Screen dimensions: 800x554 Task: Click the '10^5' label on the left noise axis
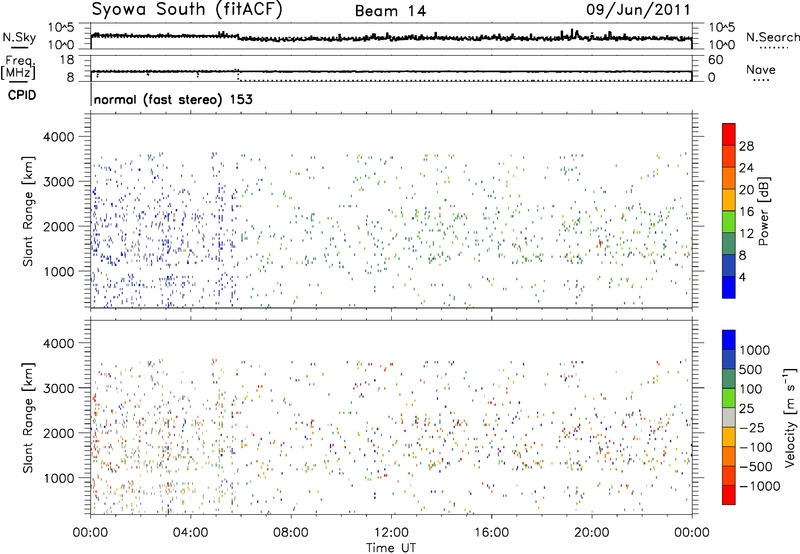coord(61,27)
